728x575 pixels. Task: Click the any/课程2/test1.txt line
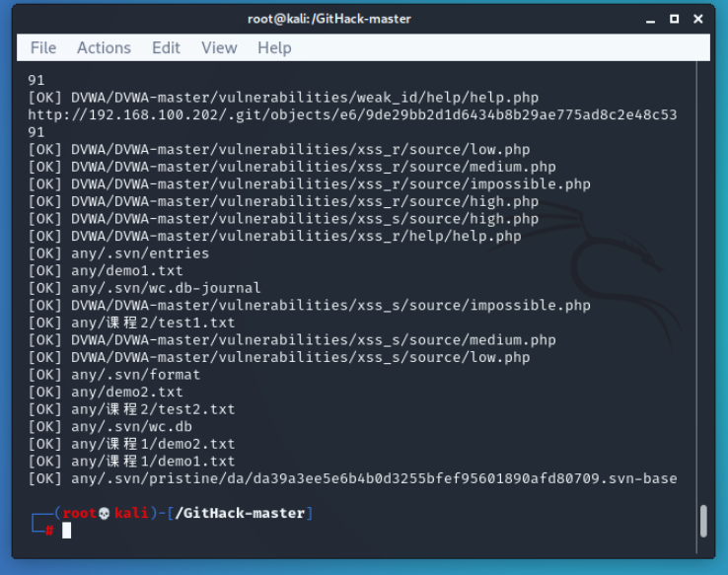pyautogui.click(x=131, y=323)
